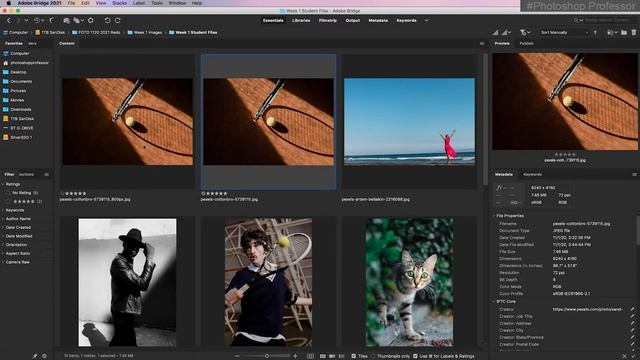Viewport: 640px width, 360px height.
Task: Collapse the File Properties section
Action: point(493,216)
